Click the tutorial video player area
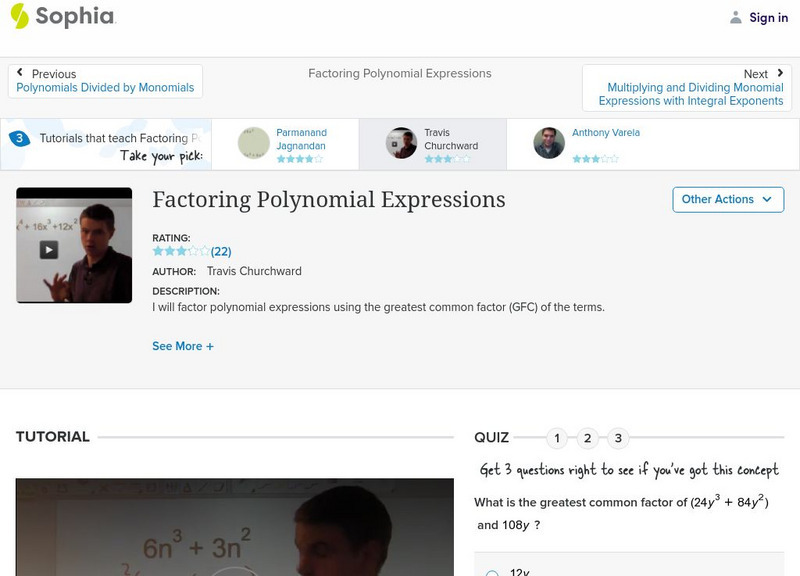800x576 pixels. point(234,530)
